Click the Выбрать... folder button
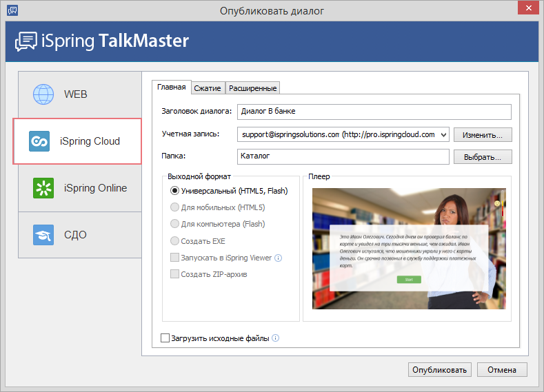 click(x=483, y=157)
